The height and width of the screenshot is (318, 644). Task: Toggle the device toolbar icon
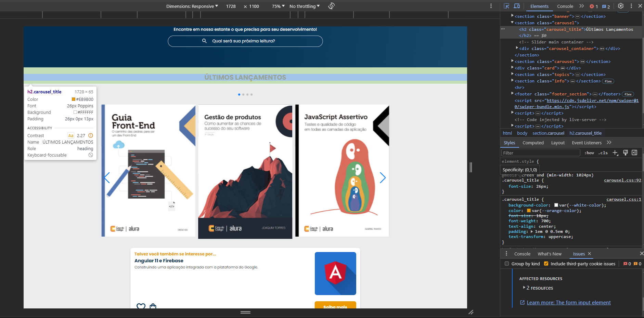tap(517, 6)
